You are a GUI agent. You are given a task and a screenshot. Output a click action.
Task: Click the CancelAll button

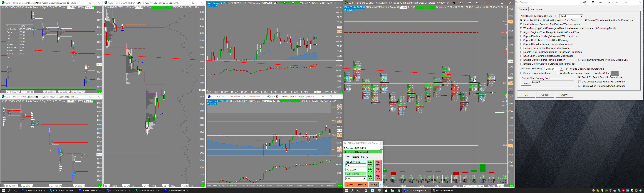pyautogui.click(x=373, y=184)
